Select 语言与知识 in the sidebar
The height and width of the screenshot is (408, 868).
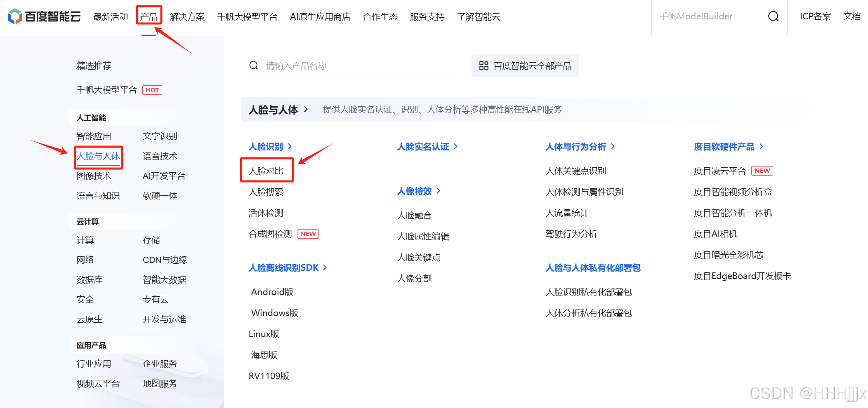coord(98,196)
